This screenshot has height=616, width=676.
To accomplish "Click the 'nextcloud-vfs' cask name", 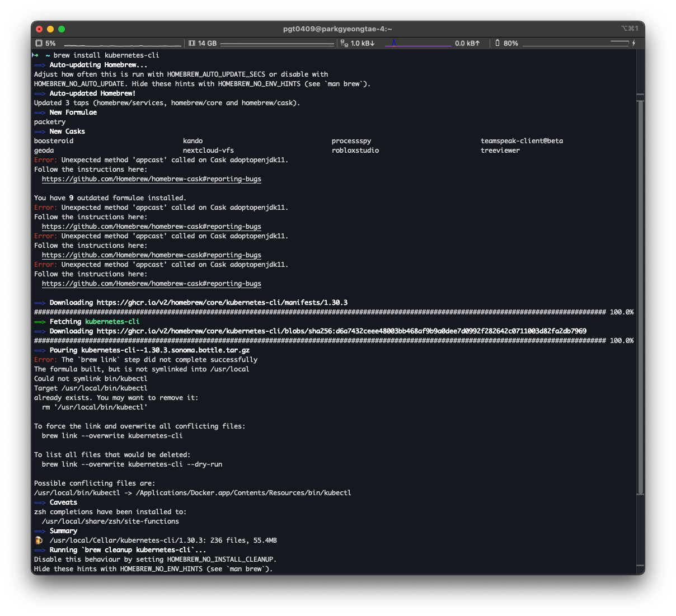I will 208,151.
